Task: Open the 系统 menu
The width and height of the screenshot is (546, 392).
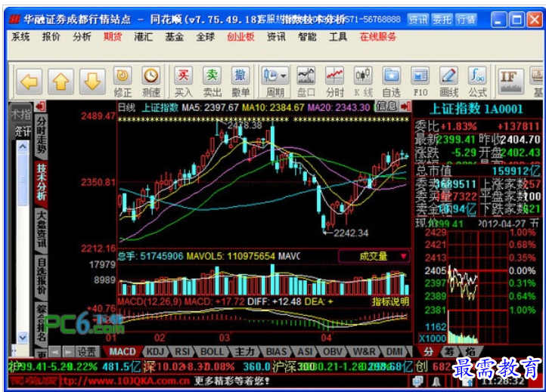Action: (x=20, y=36)
